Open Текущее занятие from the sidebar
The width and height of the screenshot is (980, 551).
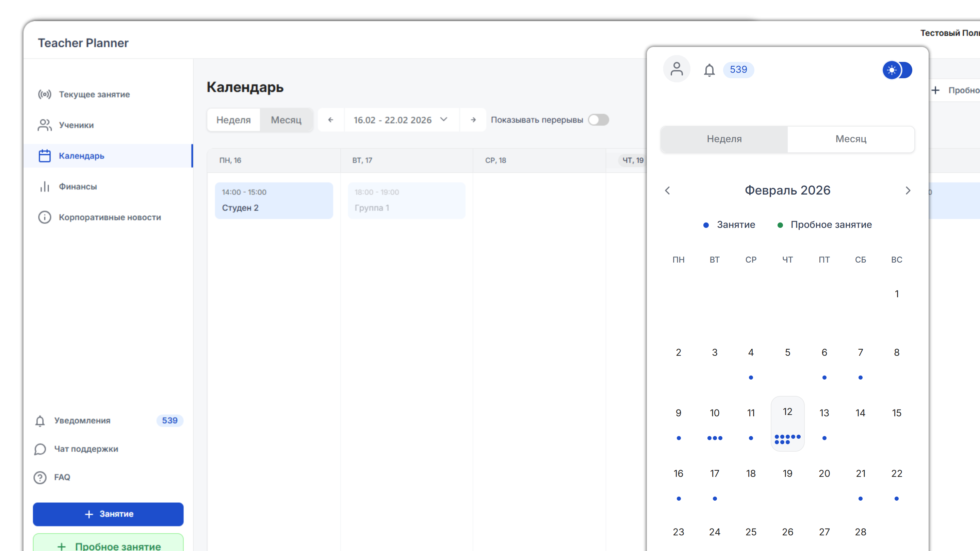pyautogui.click(x=94, y=94)
